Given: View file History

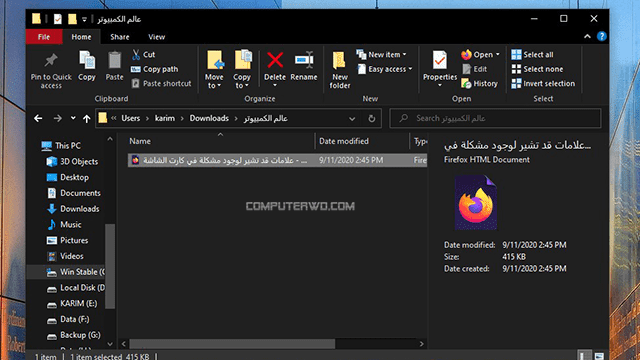Looking at the screenshot, I should (x=480, y=83).
